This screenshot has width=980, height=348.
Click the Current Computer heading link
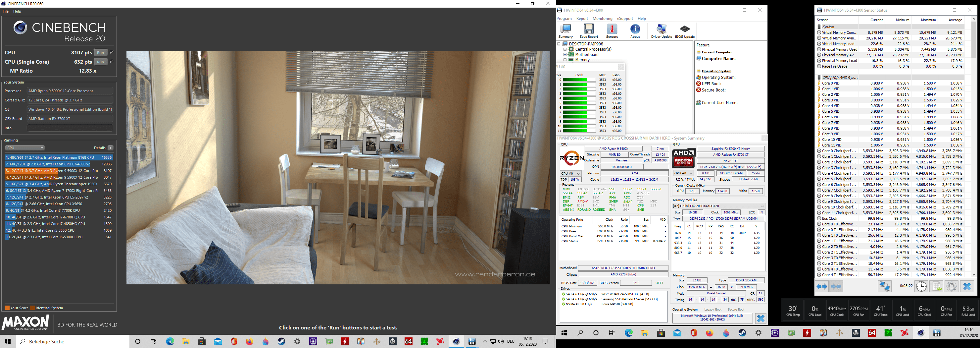(x=717, y=52)
